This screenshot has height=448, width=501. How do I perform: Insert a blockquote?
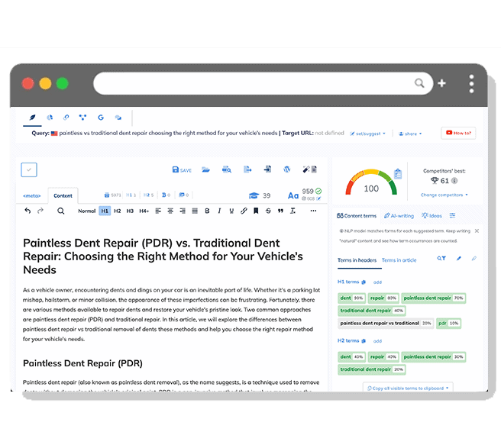[280, 211]
